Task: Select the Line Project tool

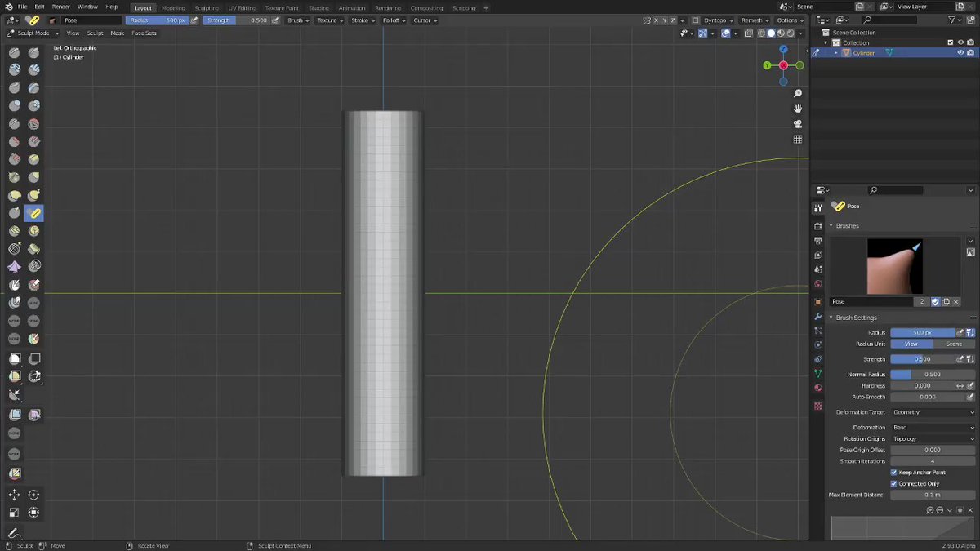Action: coord(15,395)
